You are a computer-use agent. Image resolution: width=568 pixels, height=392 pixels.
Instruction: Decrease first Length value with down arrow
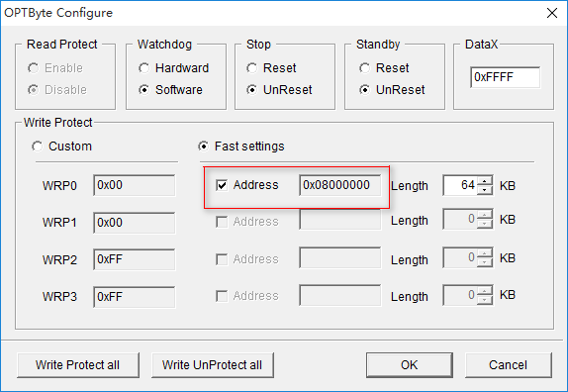[x=485, y=190]
